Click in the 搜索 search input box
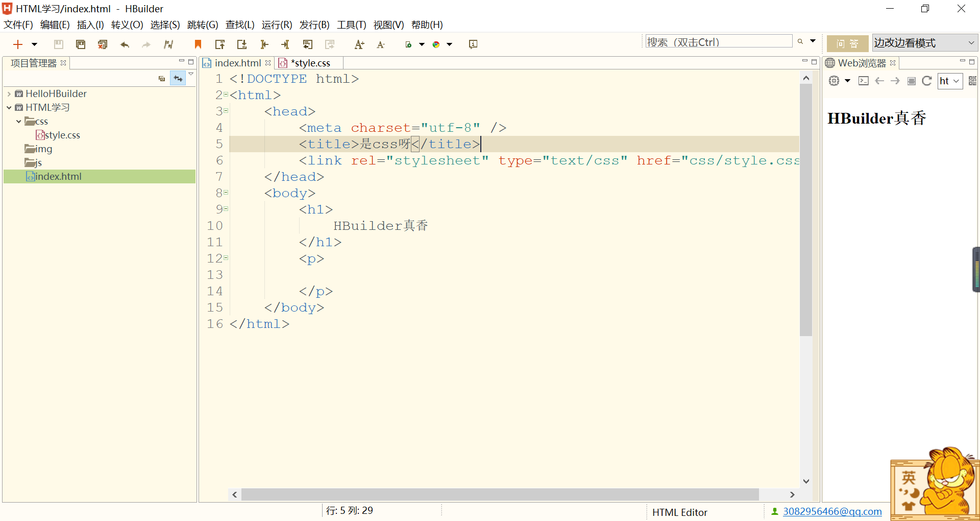 pos(719,42)
